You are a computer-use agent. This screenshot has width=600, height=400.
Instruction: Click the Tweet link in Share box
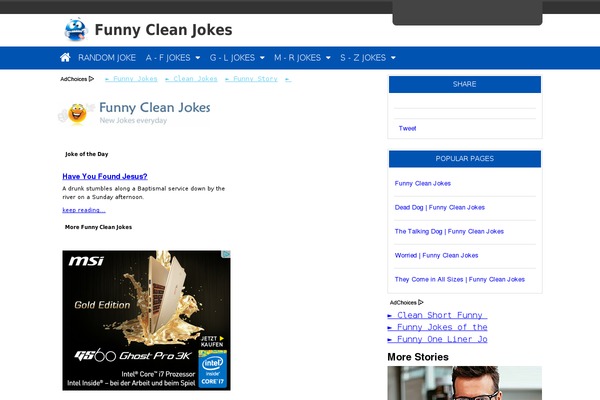pos(407,129)
